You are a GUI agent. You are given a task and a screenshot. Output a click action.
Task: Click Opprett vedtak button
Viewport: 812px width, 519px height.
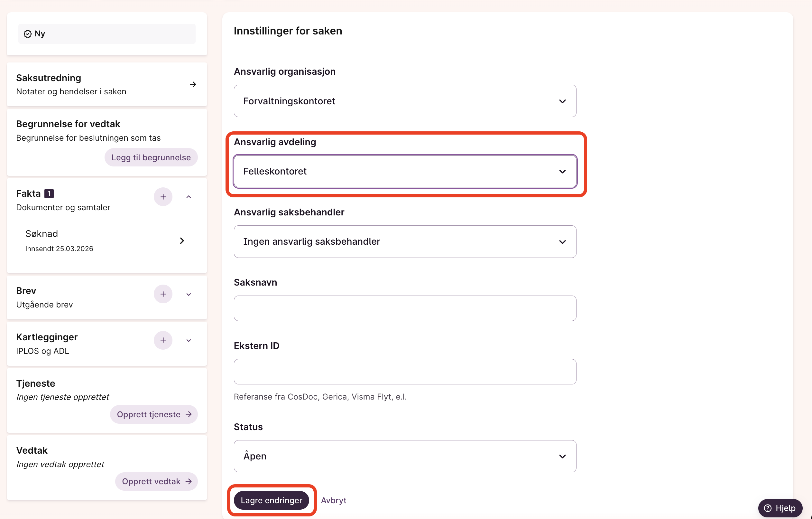pyautogui.click(x=156, y=482)
